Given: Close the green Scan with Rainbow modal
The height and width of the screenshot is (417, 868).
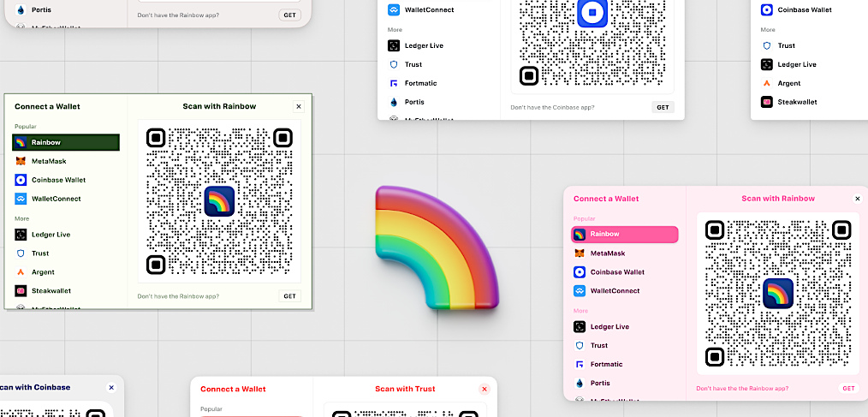Looking at the screenshot, I should pyautogui.click(x=299, y=106).
